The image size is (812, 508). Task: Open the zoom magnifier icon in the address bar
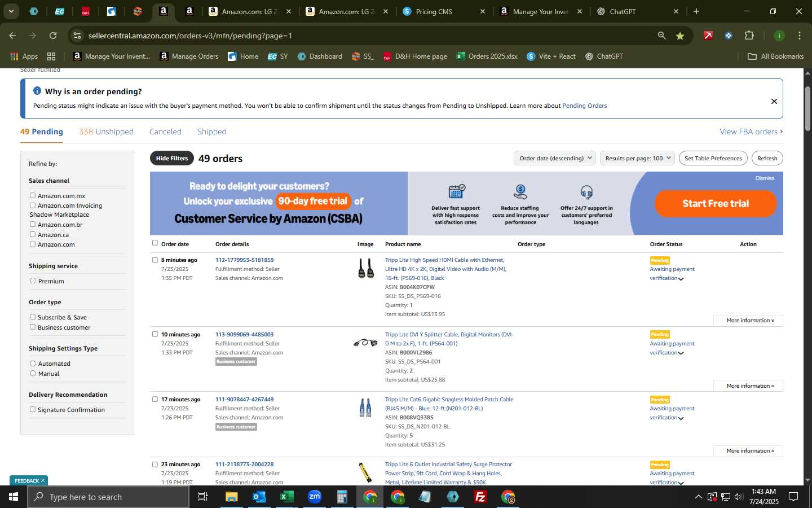tap(661, 36)
